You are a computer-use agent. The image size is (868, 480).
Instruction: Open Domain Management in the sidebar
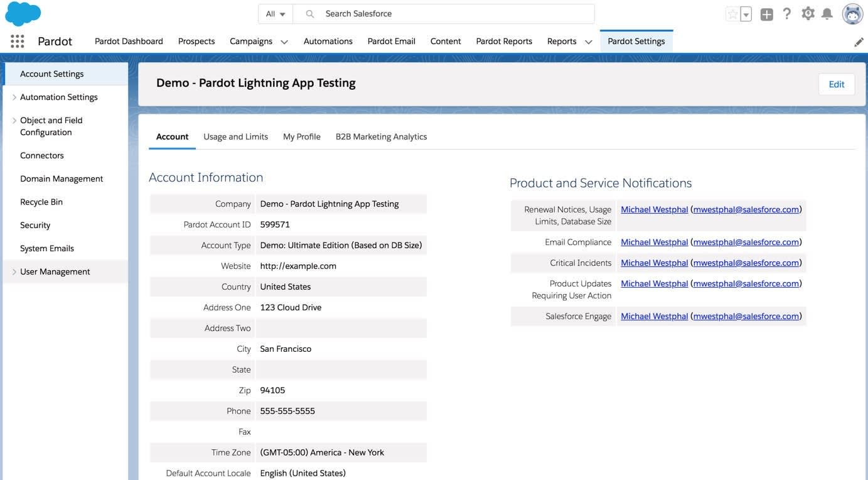[62, 179]
